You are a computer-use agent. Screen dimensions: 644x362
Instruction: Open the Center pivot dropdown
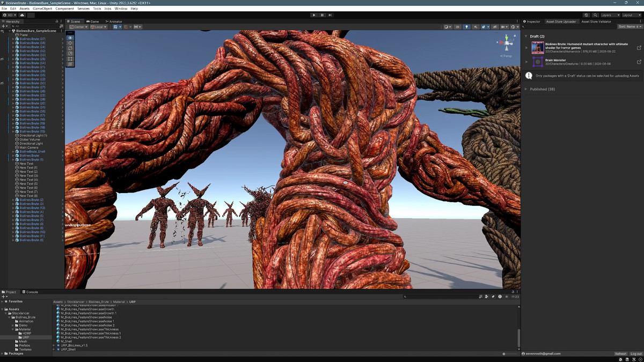tap(78, 27)
